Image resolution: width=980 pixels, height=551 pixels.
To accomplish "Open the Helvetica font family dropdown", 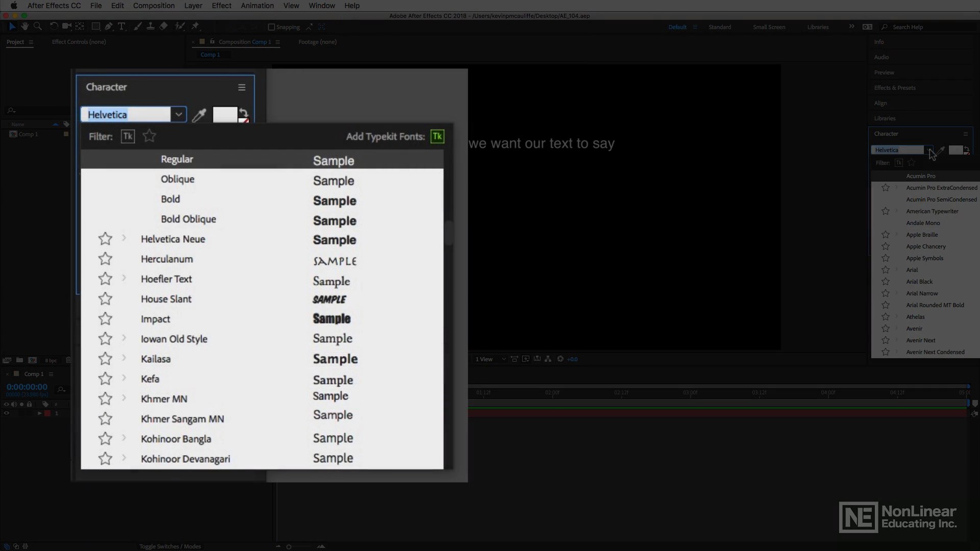I will [x=178, y=114].
